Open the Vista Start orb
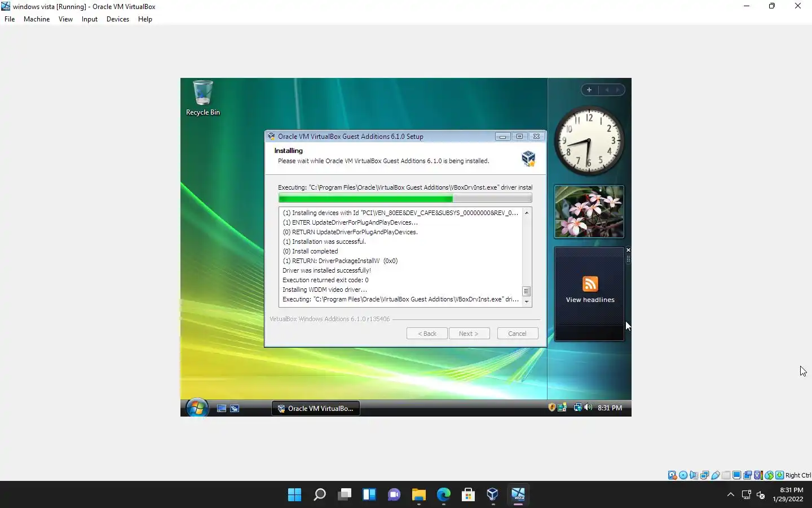Screen dimensions: 812x508 (197, 407)
